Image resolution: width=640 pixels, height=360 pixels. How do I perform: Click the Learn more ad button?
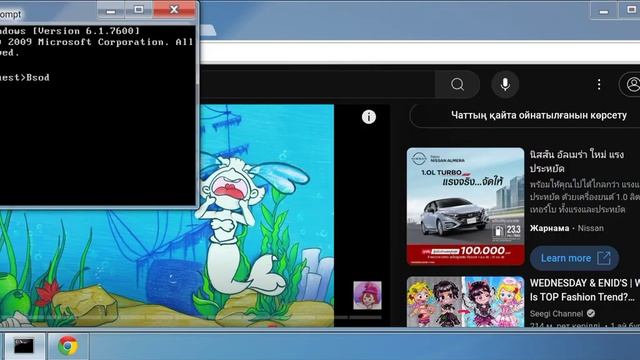click(575, 258)
